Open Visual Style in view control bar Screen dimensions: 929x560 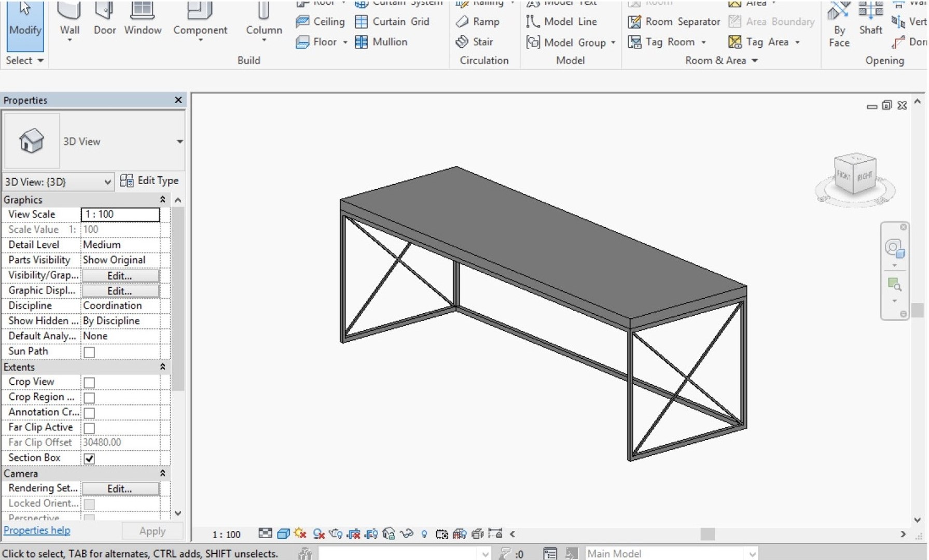tap(283, 534)
